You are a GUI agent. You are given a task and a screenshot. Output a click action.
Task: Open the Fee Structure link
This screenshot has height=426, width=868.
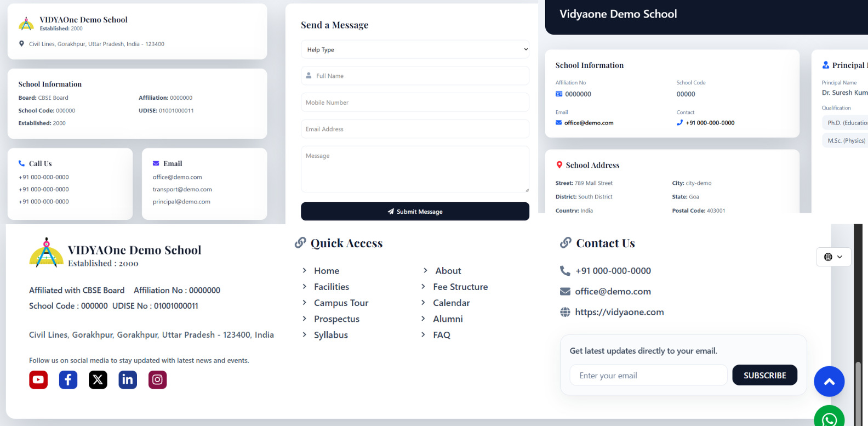(x=460, y=287)
